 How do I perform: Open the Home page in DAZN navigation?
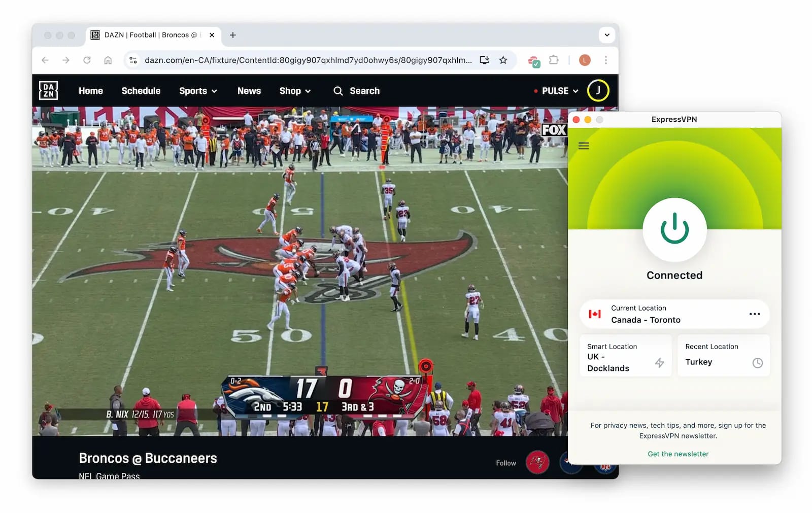click(x=91, y=91)
